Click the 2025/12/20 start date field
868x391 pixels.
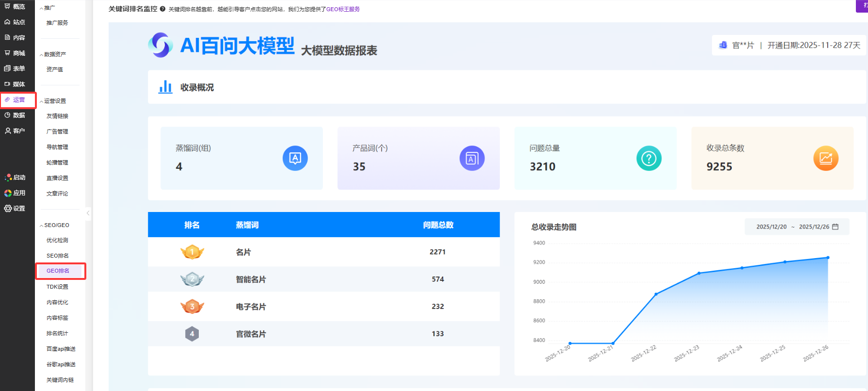771,227
